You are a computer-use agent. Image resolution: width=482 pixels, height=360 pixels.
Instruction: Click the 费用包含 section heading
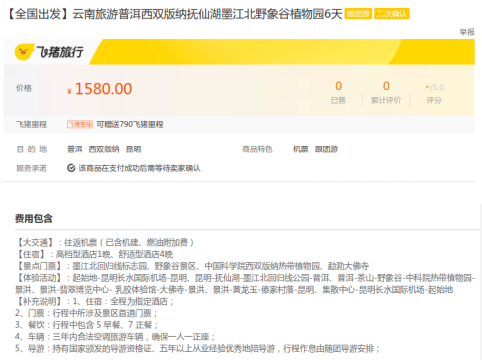pyautogui.click(x=34, y=219)
